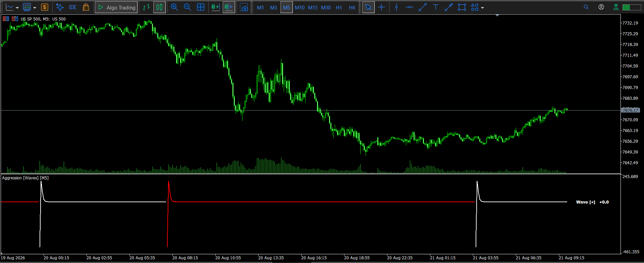Click the 'Wave [+]' indicator label
The width and height of the screenshot is (644, 263).
pos(586,202)
